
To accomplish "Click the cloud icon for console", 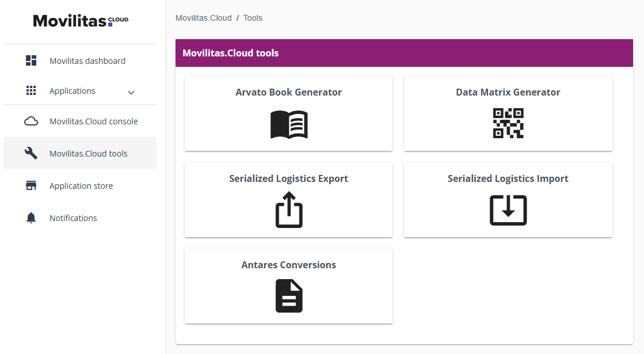I will point(31,121).
